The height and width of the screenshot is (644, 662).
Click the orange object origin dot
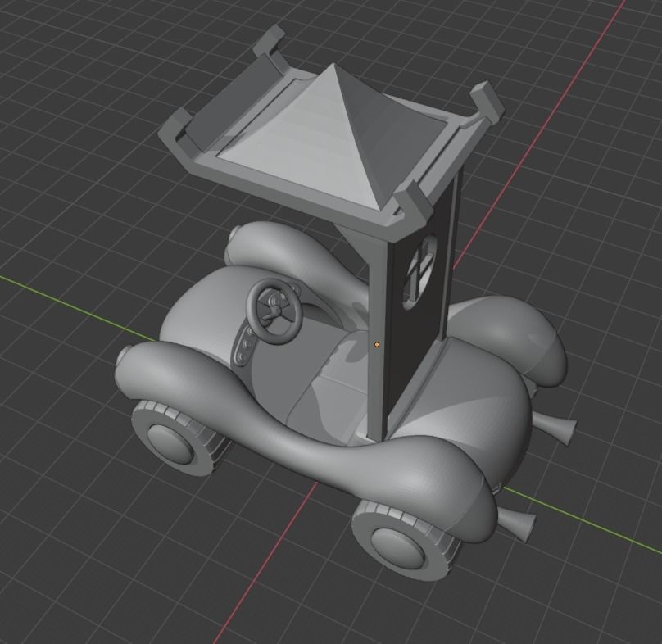point(377,345)
